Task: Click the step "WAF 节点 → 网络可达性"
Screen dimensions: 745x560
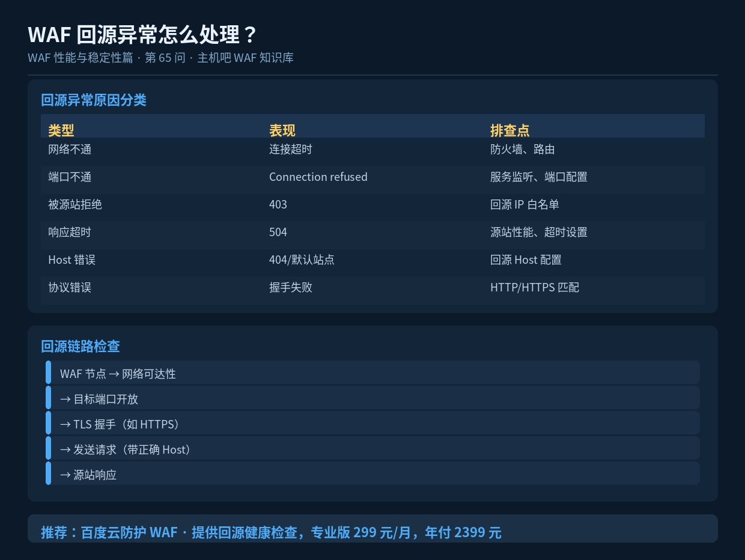Action: pyautogui.click(x=372, y=373)
